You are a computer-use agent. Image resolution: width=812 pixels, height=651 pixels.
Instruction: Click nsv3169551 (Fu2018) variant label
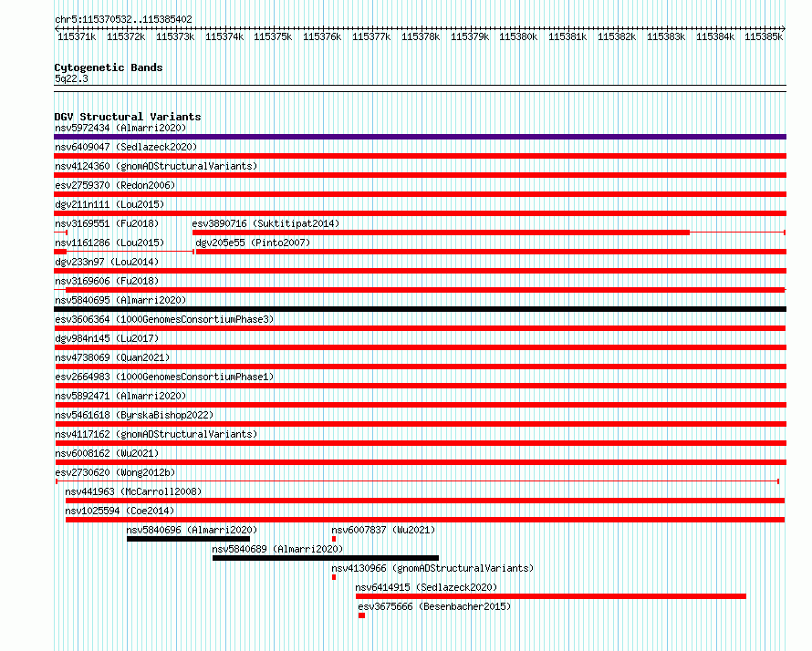click(x=107, y=223)
